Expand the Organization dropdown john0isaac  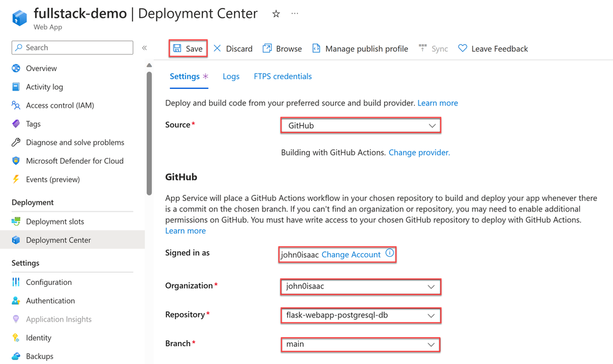tap(360, 287)
